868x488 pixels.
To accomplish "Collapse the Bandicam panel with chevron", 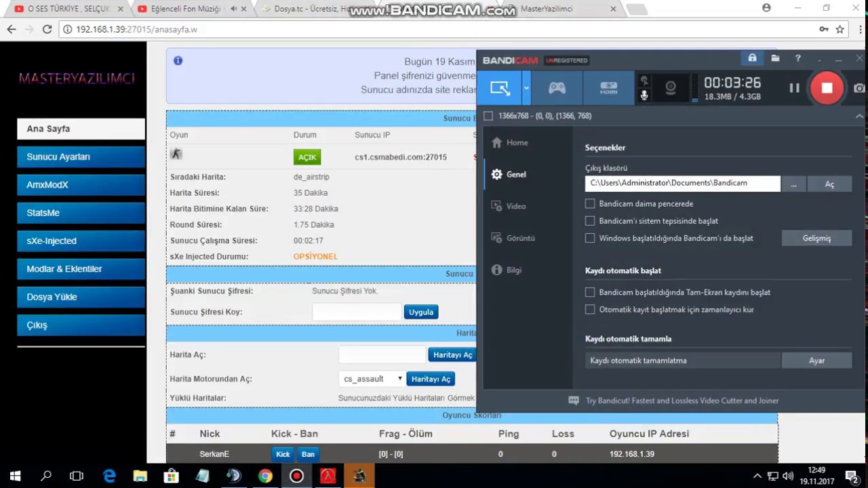I will click(859, 116).
